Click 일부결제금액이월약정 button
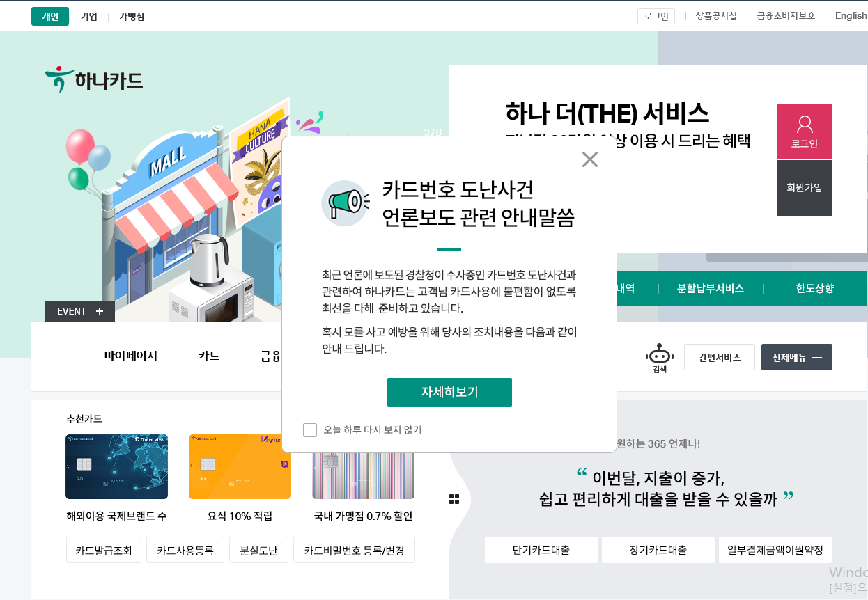 pos(775,550)
